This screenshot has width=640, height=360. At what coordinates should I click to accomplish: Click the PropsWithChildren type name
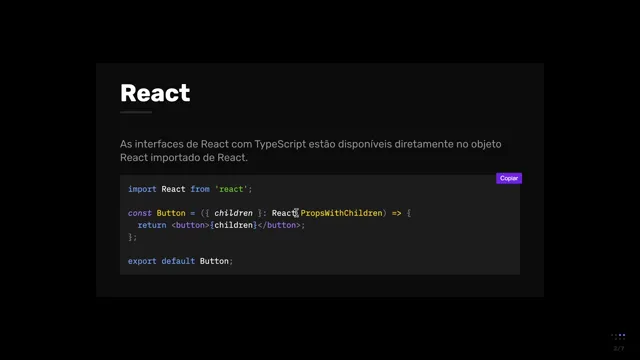pos(342,213)
